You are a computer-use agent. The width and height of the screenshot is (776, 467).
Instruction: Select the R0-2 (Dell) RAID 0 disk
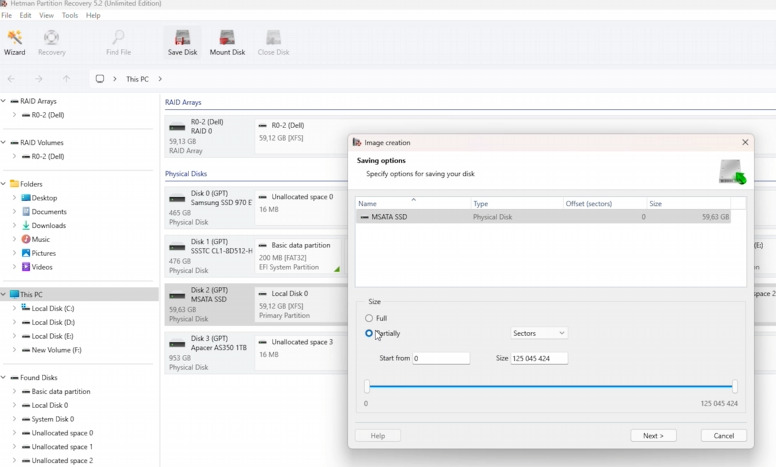[209, 136]
